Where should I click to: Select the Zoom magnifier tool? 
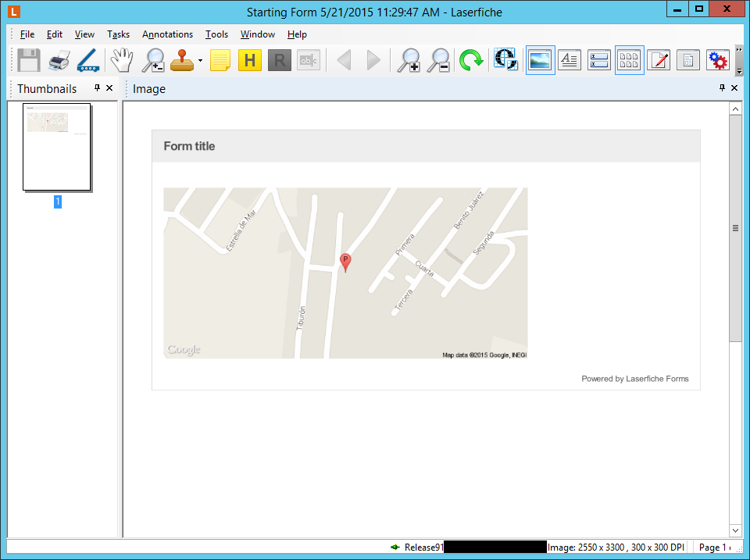point(154,60)
